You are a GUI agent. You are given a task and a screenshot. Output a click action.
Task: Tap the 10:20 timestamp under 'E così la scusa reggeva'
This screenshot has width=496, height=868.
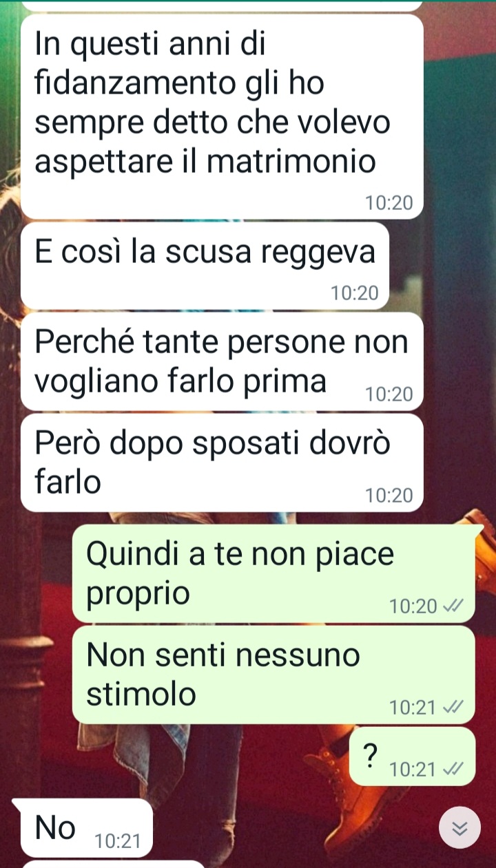click(355, 294)
